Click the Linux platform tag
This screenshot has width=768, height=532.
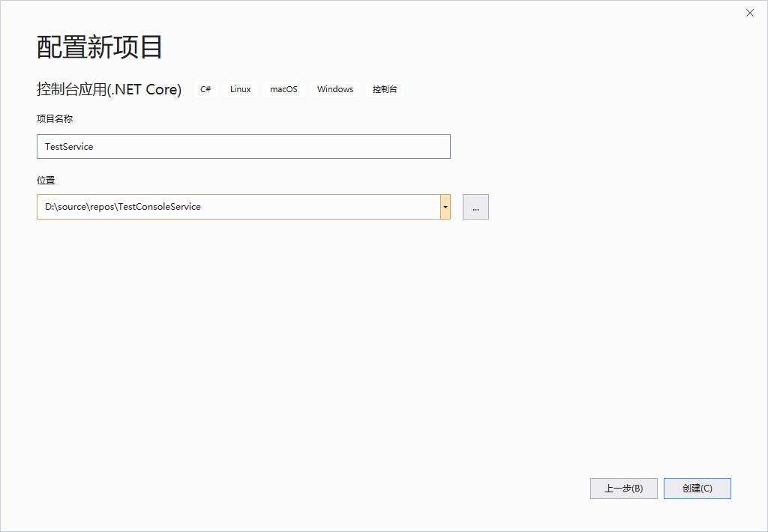point(240,89)
